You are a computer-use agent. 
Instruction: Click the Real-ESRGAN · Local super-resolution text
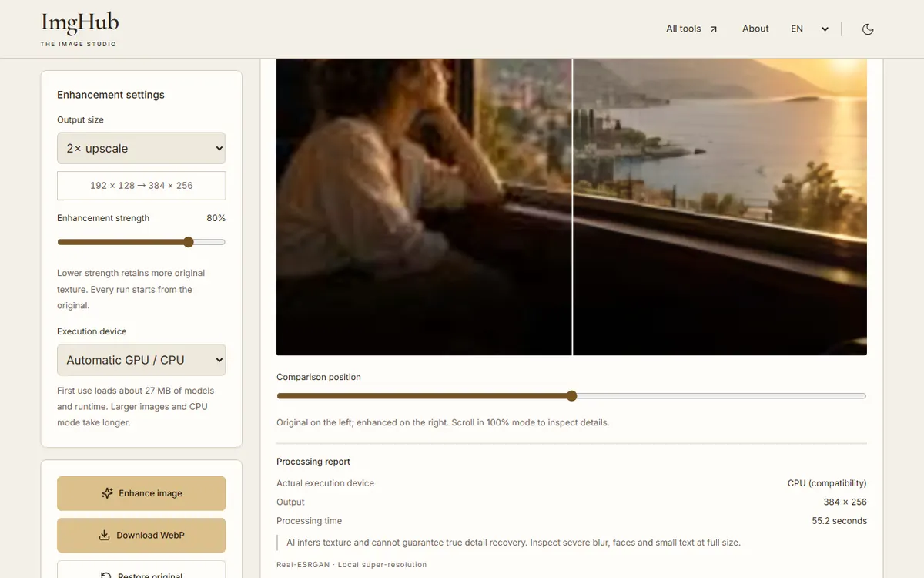click(x=351, y=565)
